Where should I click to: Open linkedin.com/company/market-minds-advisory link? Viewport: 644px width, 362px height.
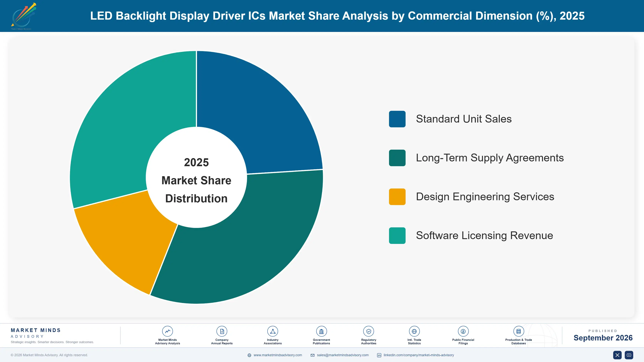pyautogui.click(x=419, y=355)
